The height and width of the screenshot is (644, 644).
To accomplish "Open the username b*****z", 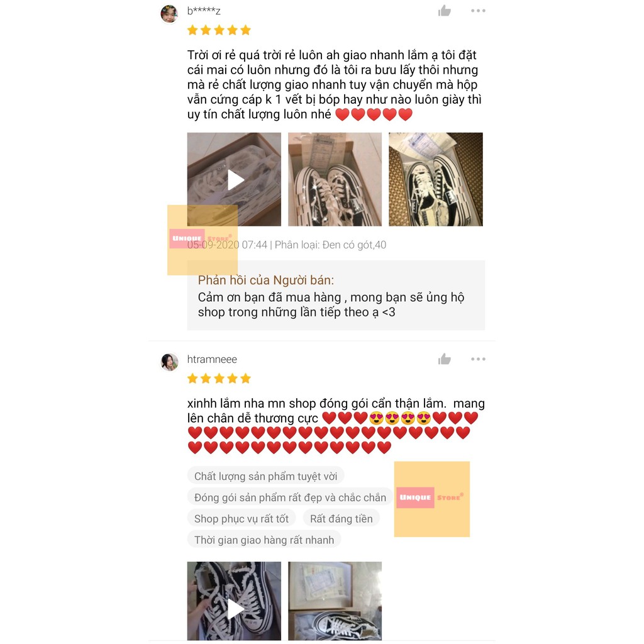I will (x=204, y=11).
